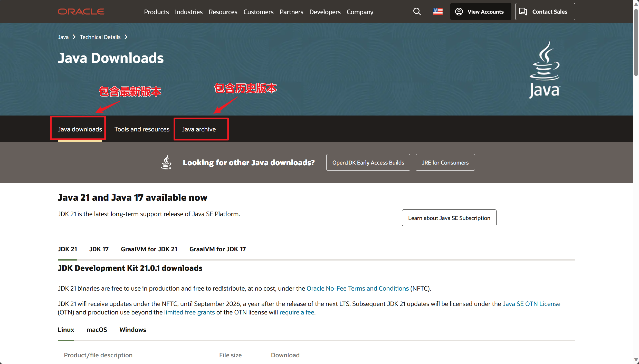Viewport: 639px width, 364px height.
Task: Open the search magnifier icon
Action: (x=417, y=12)
